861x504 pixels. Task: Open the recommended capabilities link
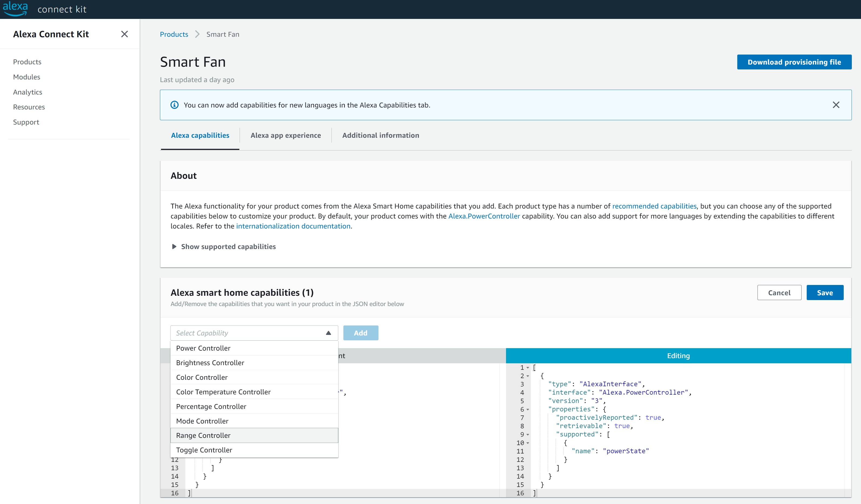(x=654, y=206)
